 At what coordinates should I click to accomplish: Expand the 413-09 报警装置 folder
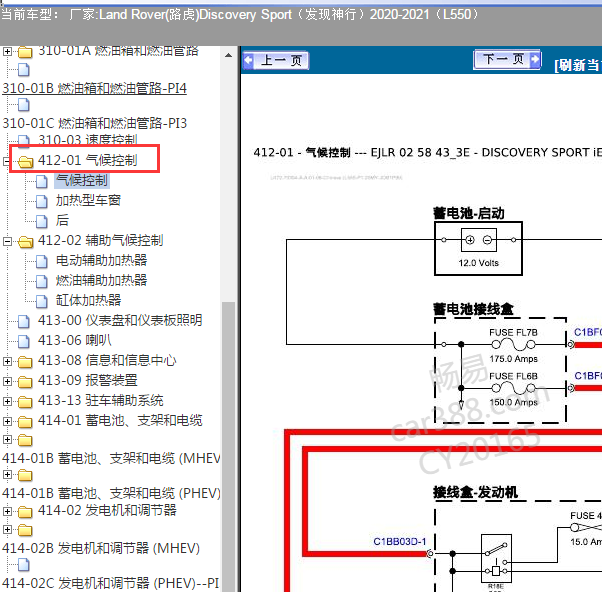7,381
